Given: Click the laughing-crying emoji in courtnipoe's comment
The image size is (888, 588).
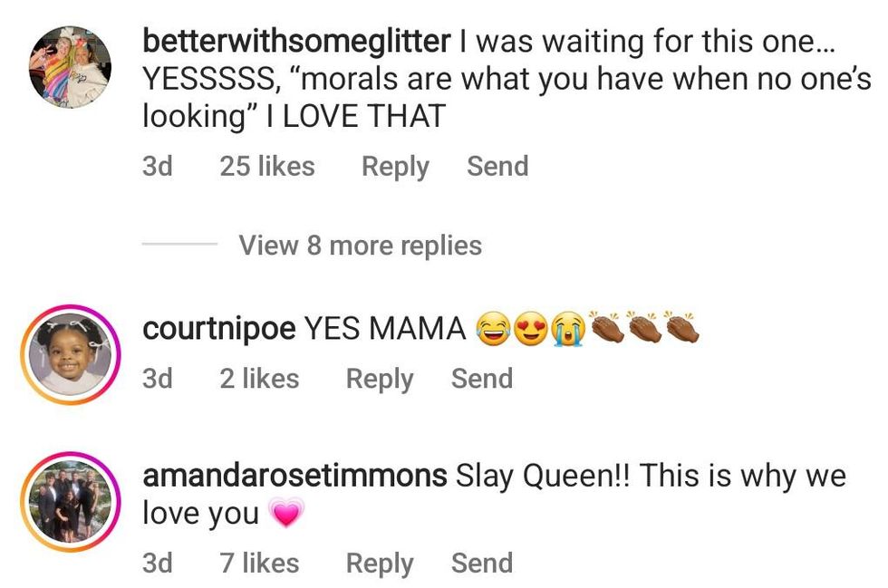Looking at the screenshot, I should pos(489,330).
